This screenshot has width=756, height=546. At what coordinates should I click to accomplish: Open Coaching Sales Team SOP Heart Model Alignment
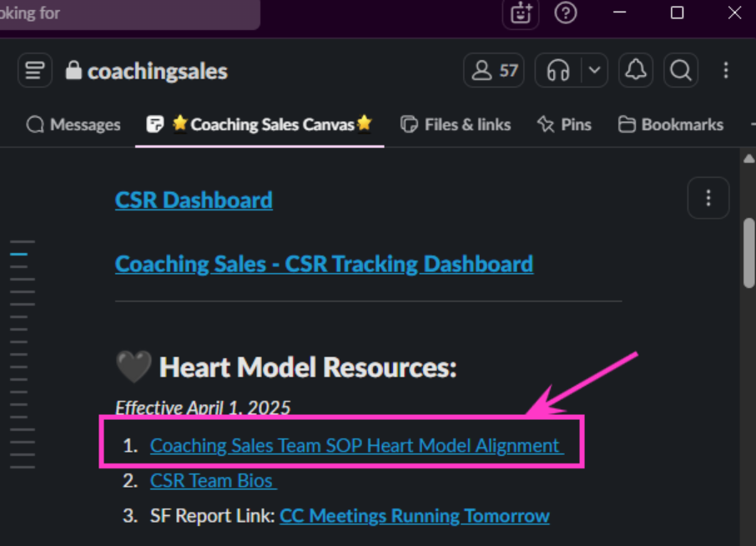[x=357, y=445]
